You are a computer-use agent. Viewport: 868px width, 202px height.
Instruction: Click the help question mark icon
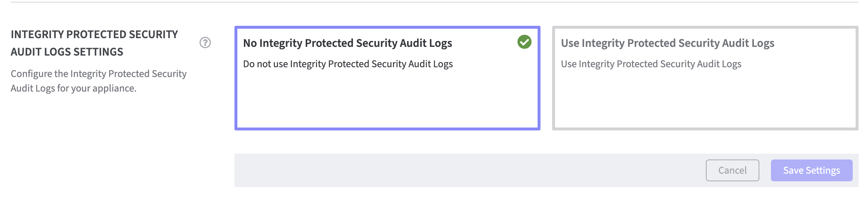[205, 43]
